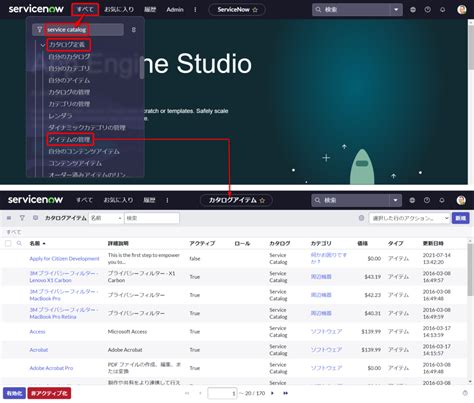Tick the select-all checkbox in the list header
The height and width of the screenshot is (403, 474).
tap(8, 243)
